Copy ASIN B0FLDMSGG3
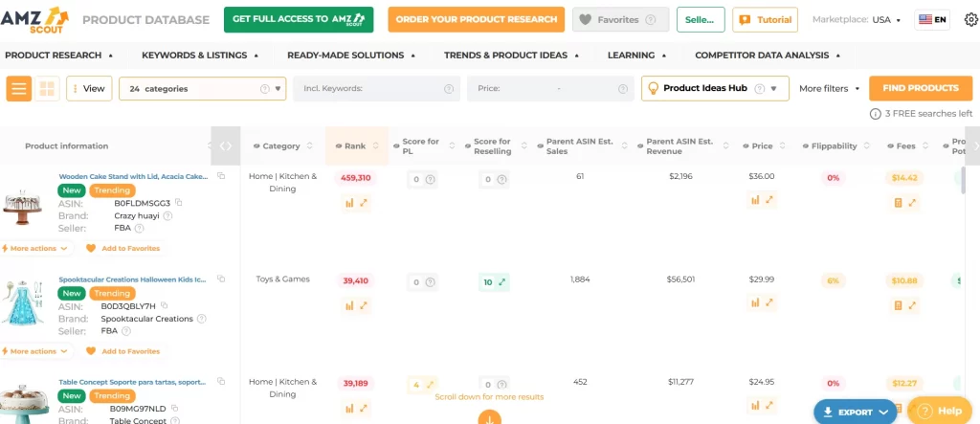This screenshot has height=424, width=980. [179, 203]
